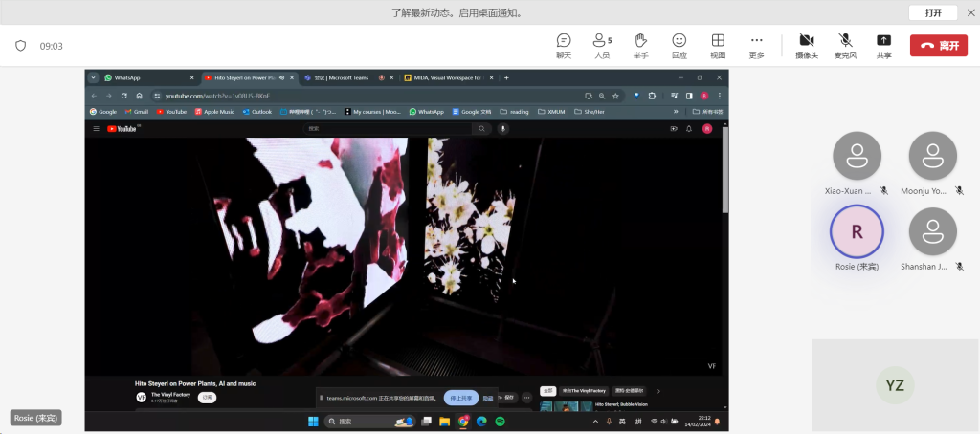Viewport: 980px width, 434px height.
Task: Open a new tab in shared Chrome
Action: click(x=506, y=78)
